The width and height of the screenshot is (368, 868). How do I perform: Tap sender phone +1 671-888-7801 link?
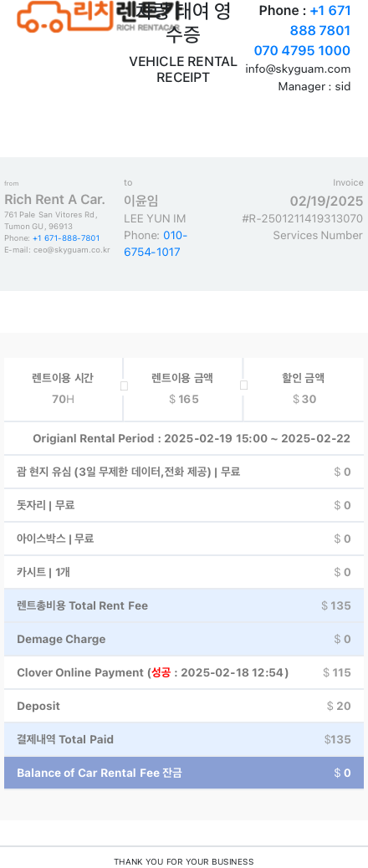[x=66, y=238]
